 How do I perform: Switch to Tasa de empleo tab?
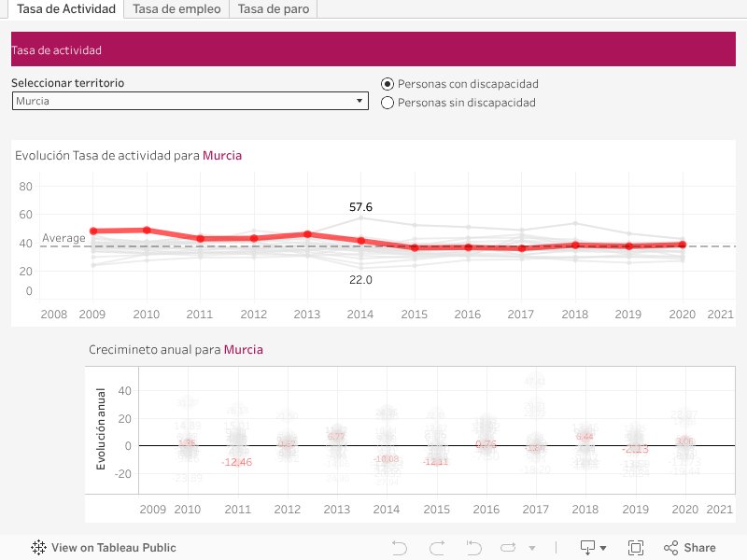(x=176, y=9)
